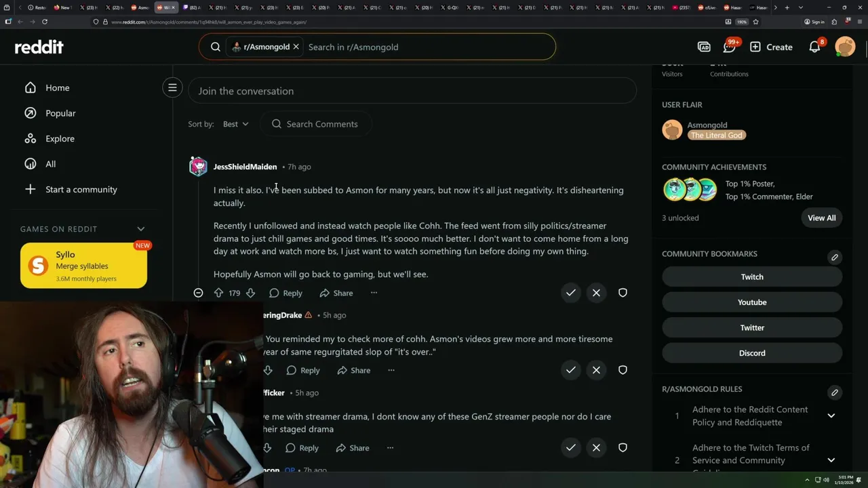The width and height of the screenshot is (868, 488).
Task: Show hidden system tray icons
Action: [807, 480]
